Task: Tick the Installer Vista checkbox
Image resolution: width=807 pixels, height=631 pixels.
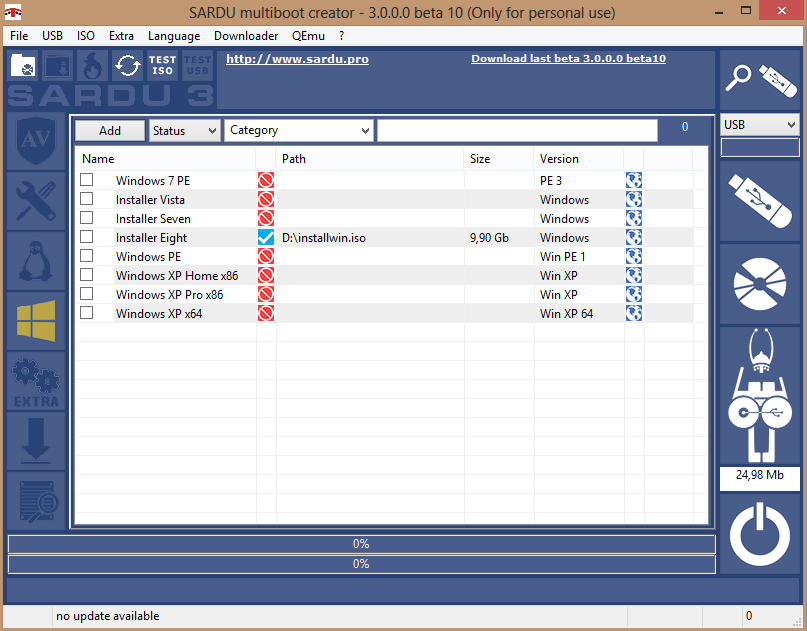Action: coord(86,199)
